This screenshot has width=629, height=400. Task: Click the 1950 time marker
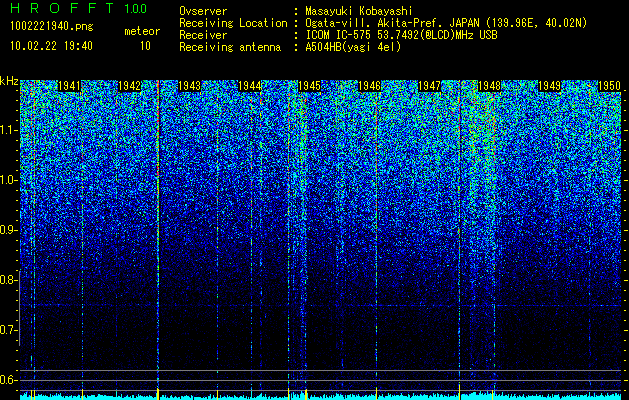point(609,86)
